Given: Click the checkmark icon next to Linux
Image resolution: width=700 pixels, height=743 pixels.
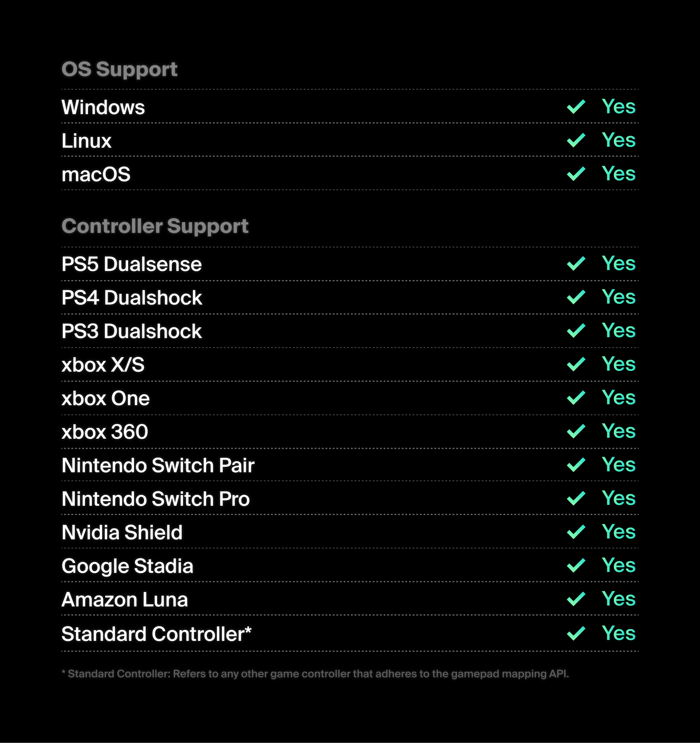Looking at the screenshot, I should (x=576, y=140).
